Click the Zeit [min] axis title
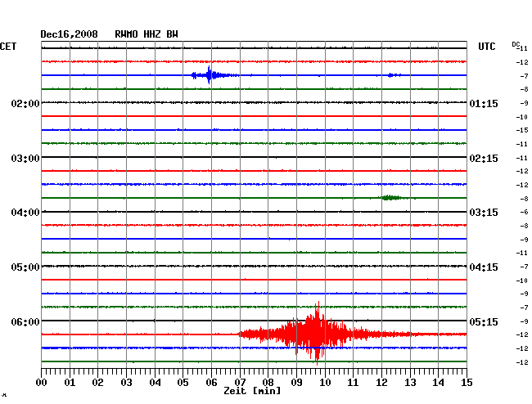This screenshot has width=532, height=404. 252,391
